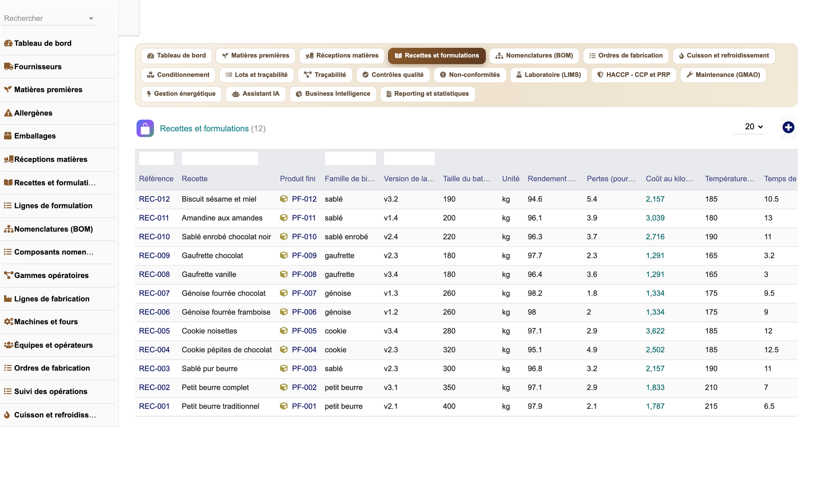
Task: Click the Fournisseurs truck icon in sidebar
Action: pyautogui.click(x=8, y=67)
